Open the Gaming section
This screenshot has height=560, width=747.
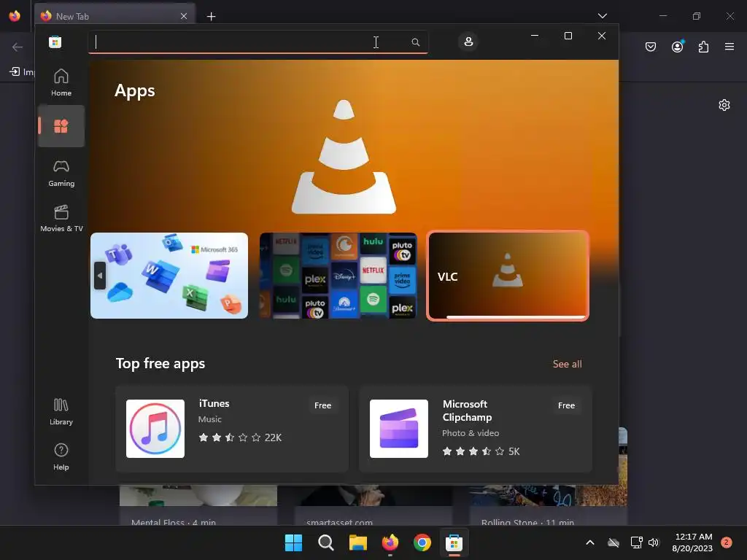coord(61,173)
